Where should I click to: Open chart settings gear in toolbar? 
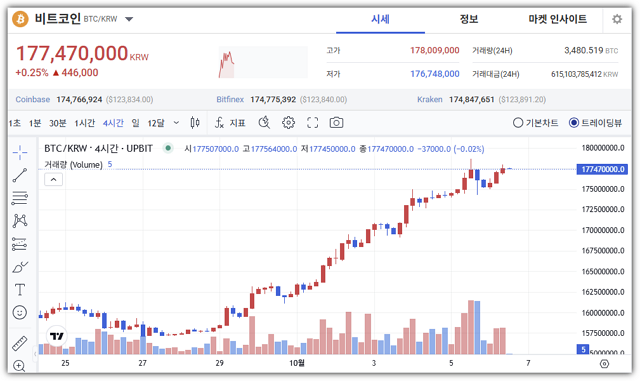(288, 123)
